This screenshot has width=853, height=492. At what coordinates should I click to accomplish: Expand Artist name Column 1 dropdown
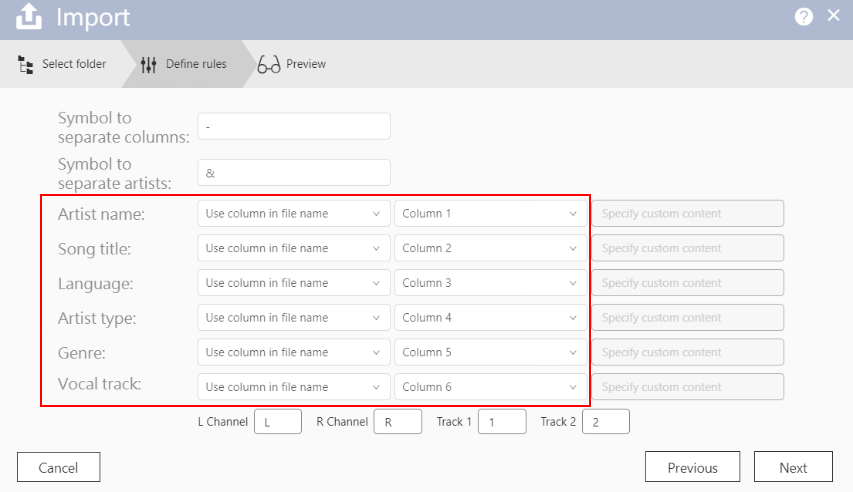pyautogui.click(x=490, y=214)
